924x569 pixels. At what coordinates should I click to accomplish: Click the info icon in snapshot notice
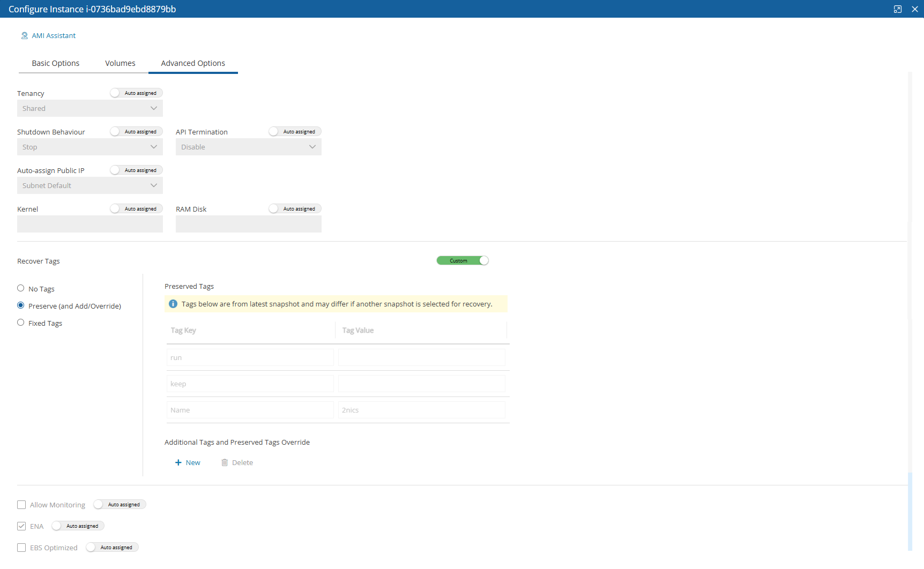tap(173, 304)
